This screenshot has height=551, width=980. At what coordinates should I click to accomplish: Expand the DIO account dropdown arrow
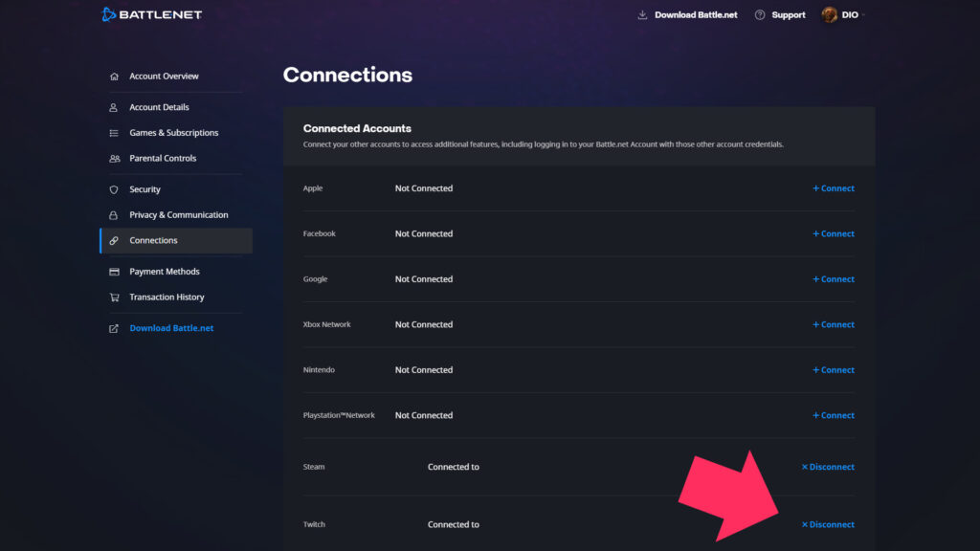click(863, 15)
